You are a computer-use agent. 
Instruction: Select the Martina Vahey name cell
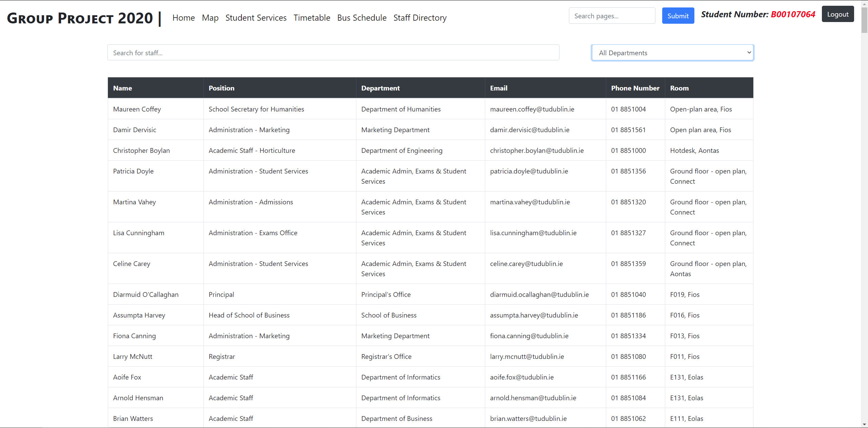pos(156,207)
